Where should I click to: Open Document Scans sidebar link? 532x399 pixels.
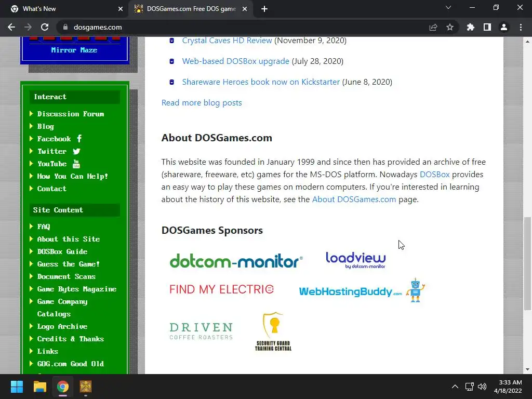(x=66, y=276)
